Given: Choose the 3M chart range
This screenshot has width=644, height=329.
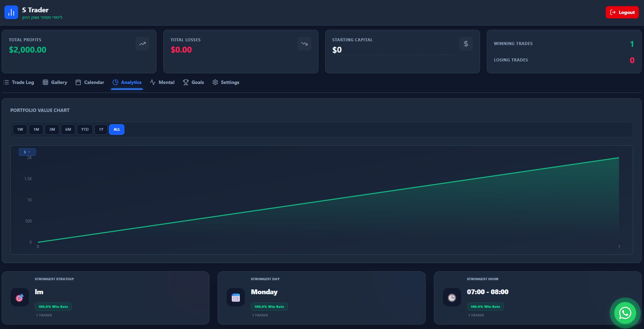Looking at the screenshot, I should click(52, 129).
